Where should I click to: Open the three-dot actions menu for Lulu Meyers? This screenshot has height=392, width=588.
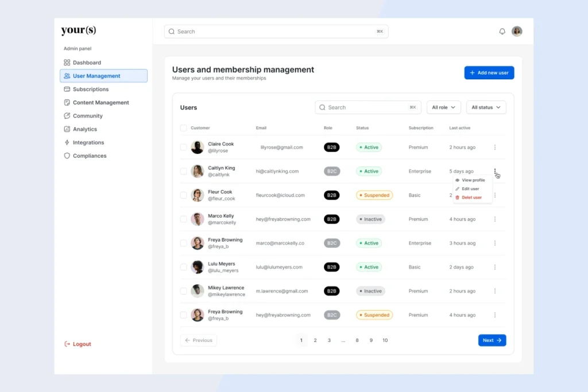coord(495,267)
